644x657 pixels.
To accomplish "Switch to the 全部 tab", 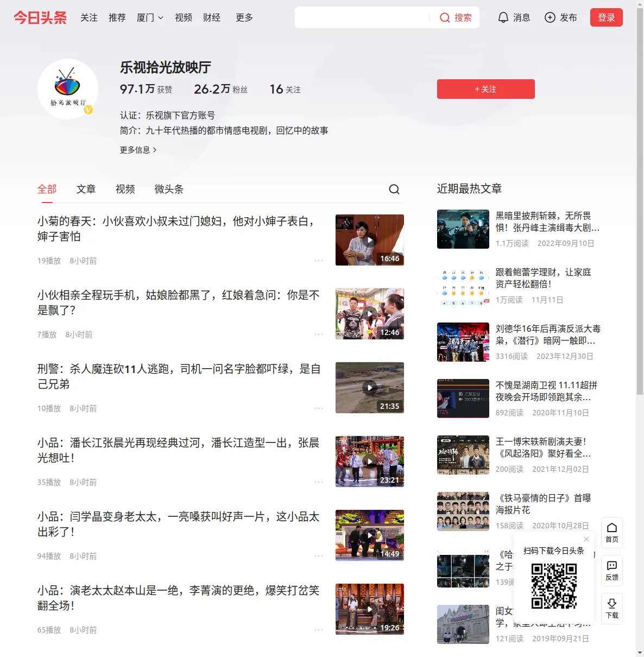I will pos(47,189).
